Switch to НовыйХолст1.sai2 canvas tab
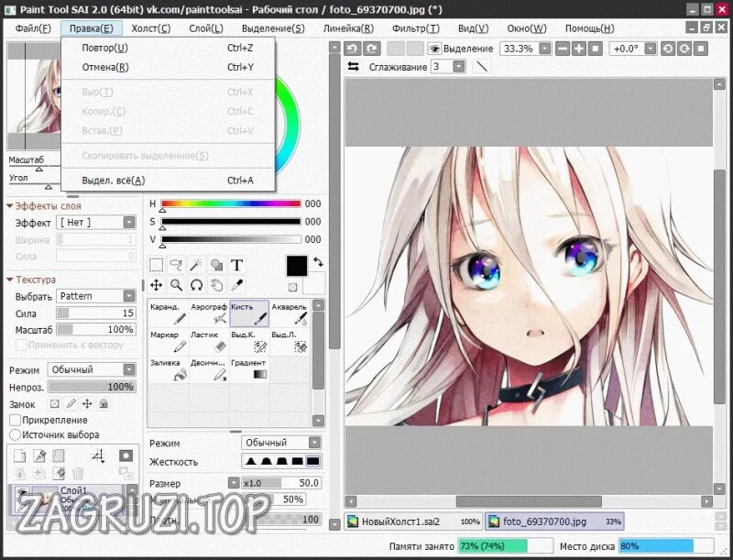733x560 pixels. (414, 522)
